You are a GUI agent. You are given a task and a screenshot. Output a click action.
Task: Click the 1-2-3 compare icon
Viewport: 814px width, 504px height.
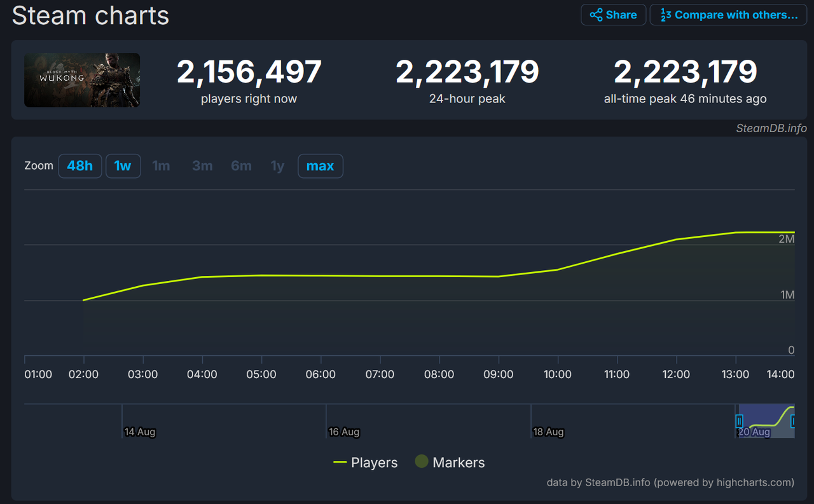[665, 15]
